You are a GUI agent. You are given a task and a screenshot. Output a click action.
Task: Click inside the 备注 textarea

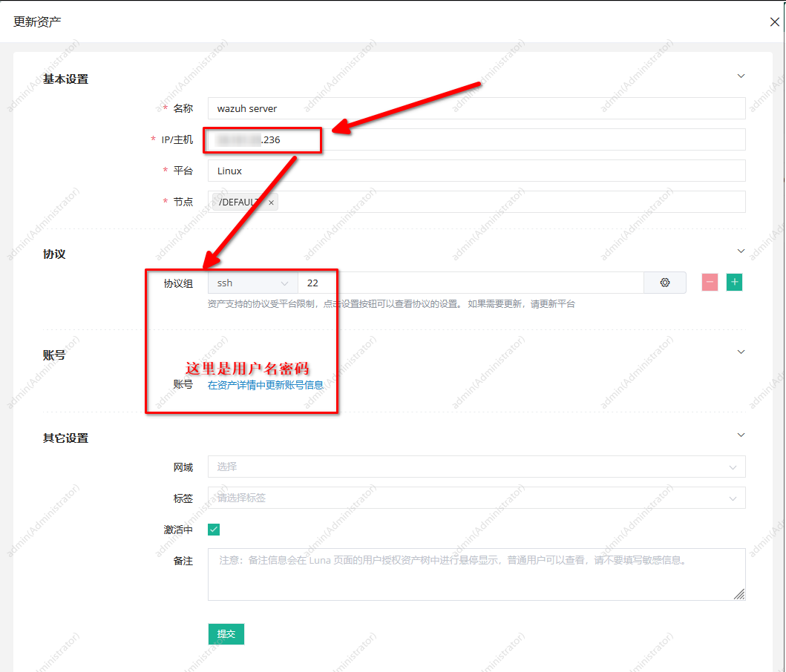(x=476, y=574)
